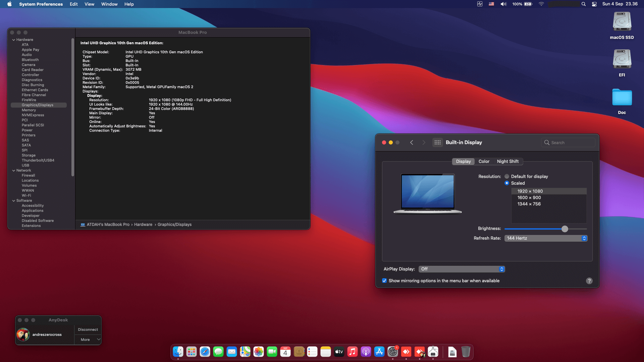644x362 pixels.
Task: Open the display help button
Action: click(589, 281)
